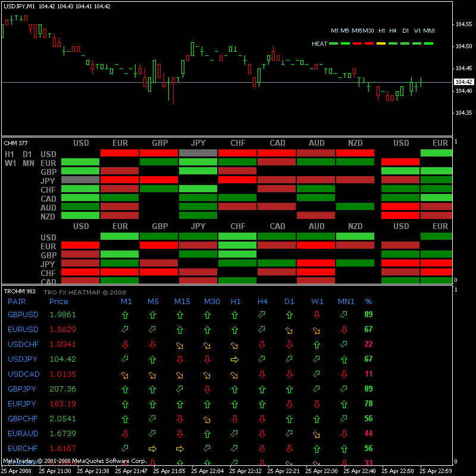Click the M30 column header in table
Viewport: 476px width, 476px height.
[x=212, y=302]
